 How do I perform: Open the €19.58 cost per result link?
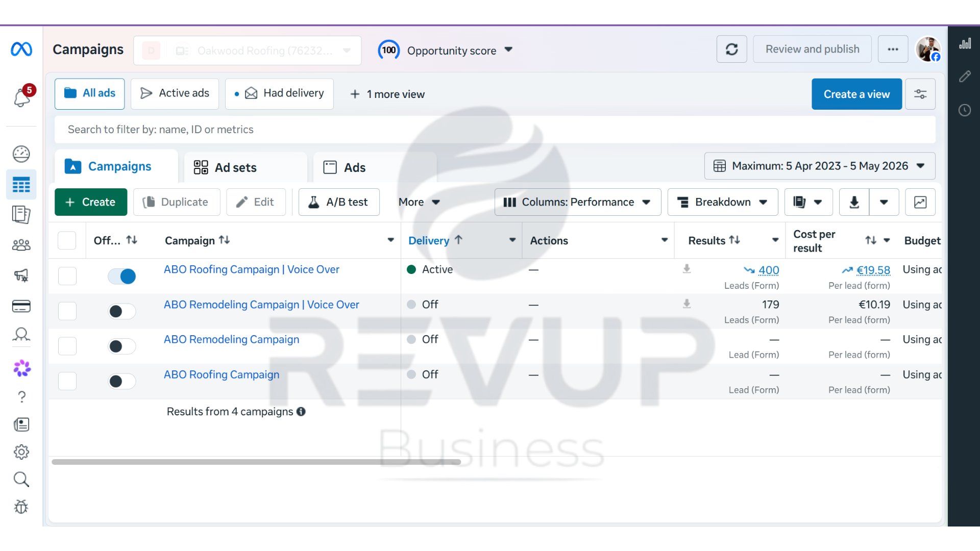873,270
